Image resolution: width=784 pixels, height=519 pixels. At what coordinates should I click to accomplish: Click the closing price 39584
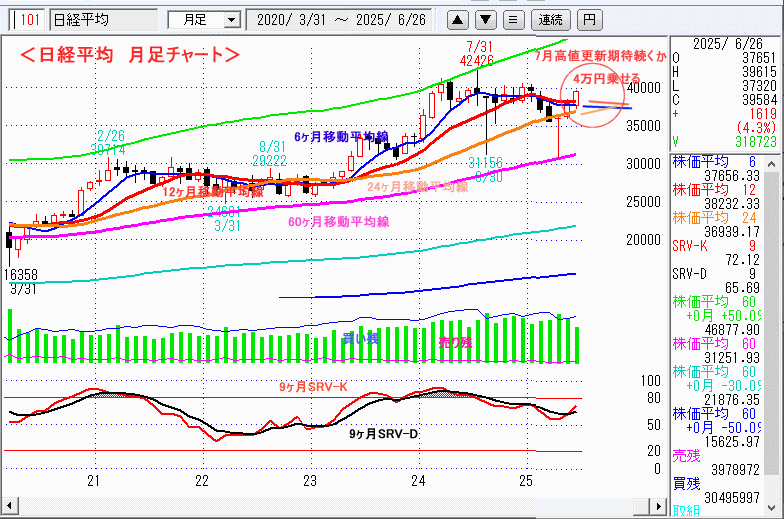(x=760, y=100)
